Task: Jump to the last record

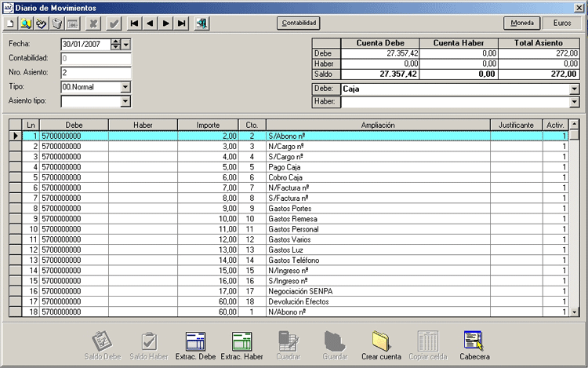Action: 182,24
